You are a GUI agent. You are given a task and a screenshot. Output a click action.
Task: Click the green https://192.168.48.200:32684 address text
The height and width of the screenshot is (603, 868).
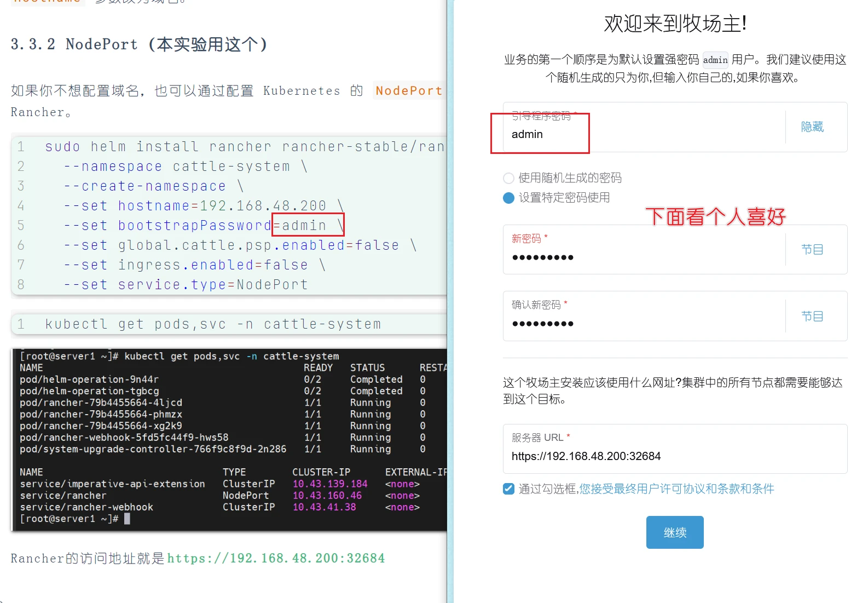(276, 558)
